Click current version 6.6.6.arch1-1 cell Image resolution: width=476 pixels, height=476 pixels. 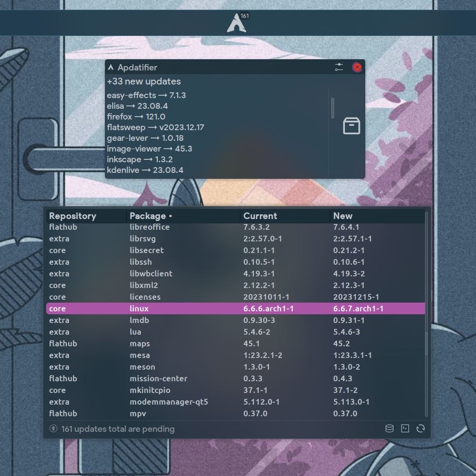point(268,308)
